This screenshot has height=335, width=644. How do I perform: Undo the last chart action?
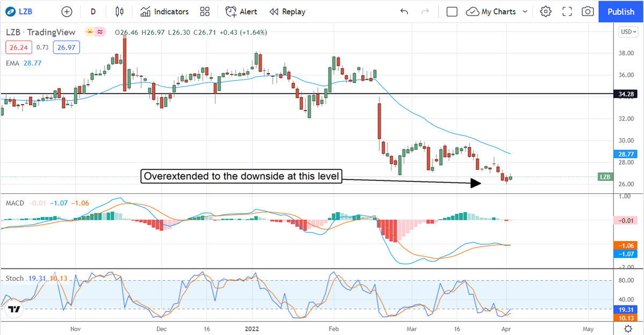404,11
